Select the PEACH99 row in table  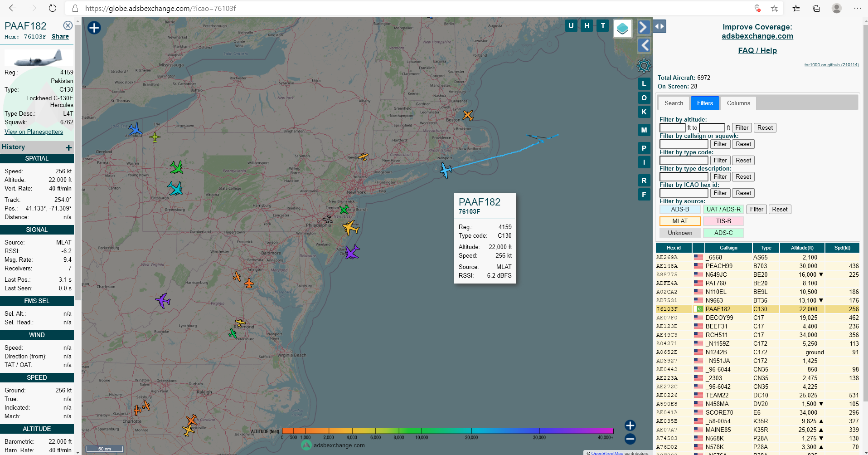[x=757, y=266]
